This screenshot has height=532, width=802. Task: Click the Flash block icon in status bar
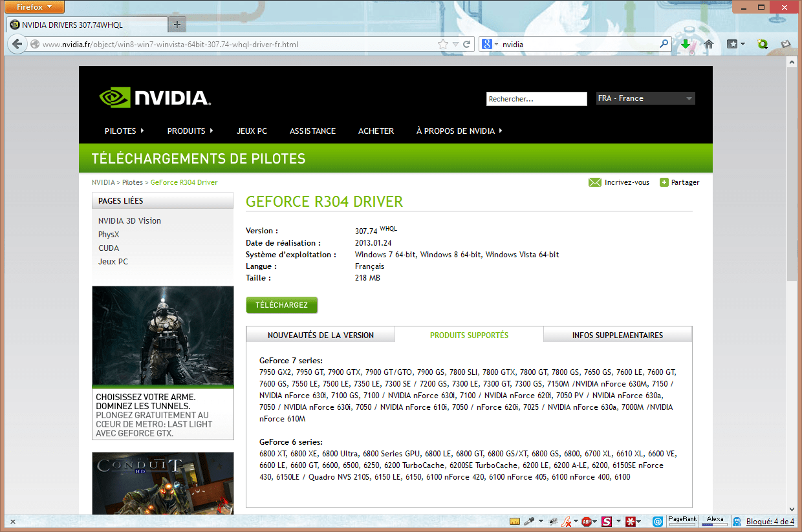567,521
